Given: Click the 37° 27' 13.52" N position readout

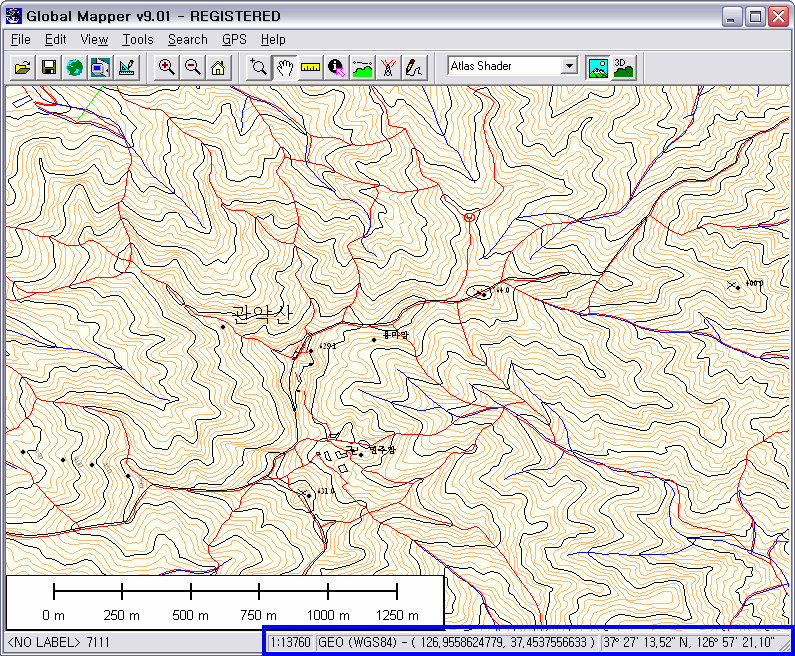Looking at the screenshot, I should click(x=689, y=643).
